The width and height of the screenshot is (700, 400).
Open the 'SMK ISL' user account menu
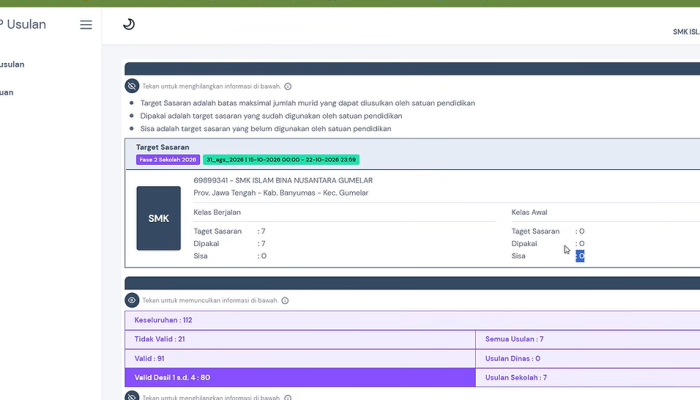tap(686, 32)
